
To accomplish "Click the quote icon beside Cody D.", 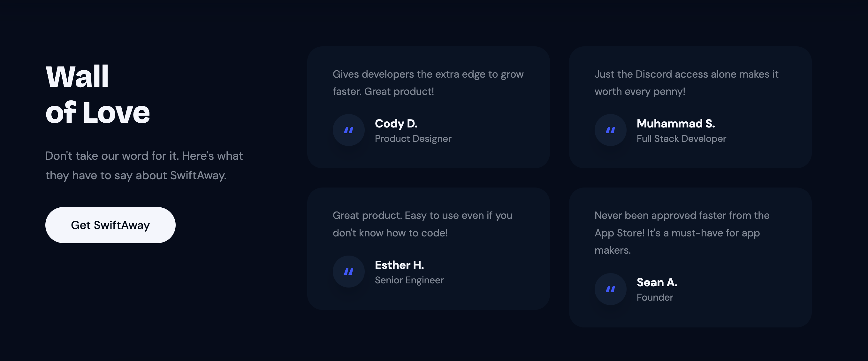I will point(348,130).
